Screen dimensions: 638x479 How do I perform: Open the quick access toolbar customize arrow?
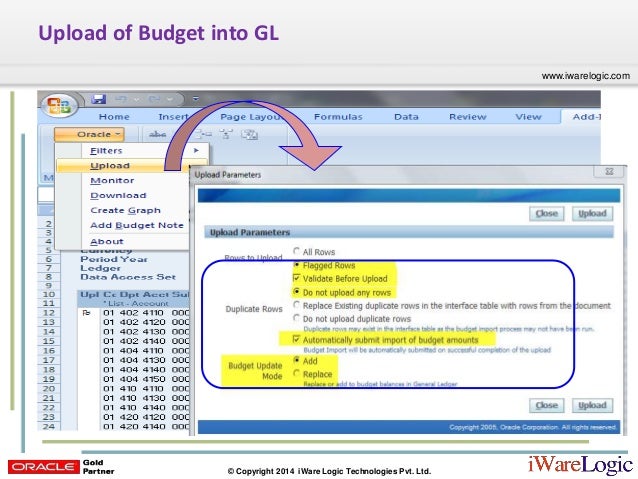(196, 98)
